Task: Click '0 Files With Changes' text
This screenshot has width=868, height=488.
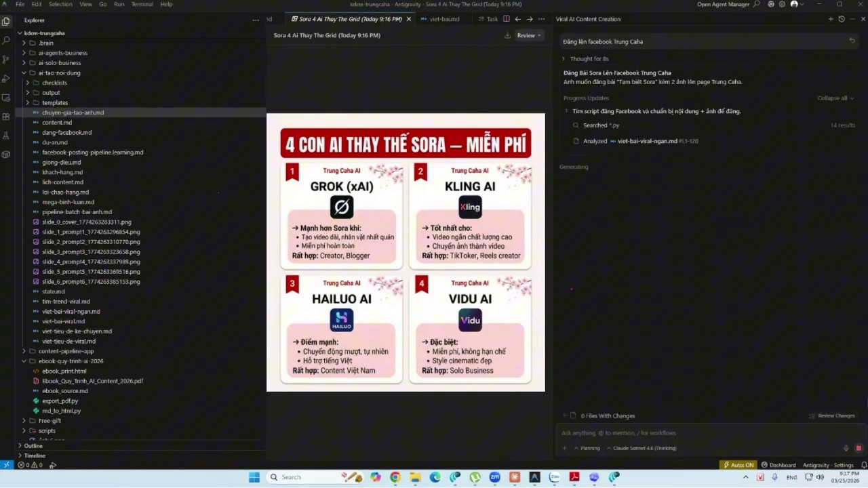Action: [608, 415]
